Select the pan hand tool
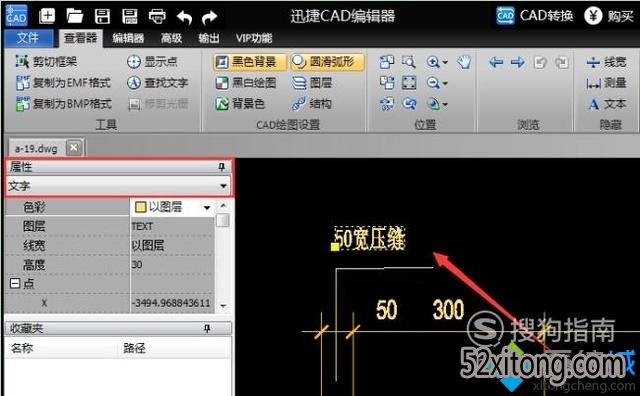This screenshot has height=396, width=640. (x=464, y=62)
